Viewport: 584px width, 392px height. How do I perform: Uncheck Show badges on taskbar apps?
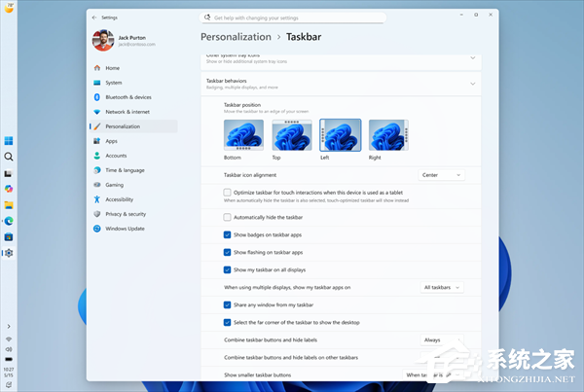(x=227, y=234)
